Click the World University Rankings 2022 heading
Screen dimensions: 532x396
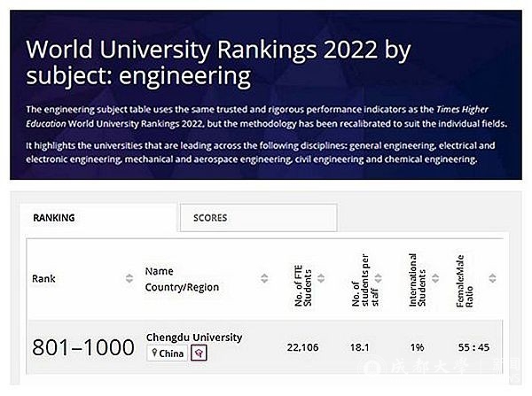point(218,63)
